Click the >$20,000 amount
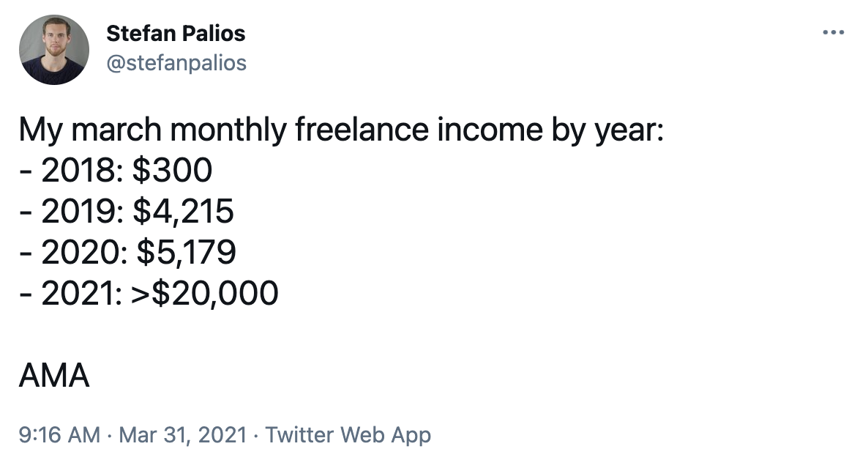Image resolution: width=868 pixels, height=460 pixels. pyautogui.click(x=205, y=294)
